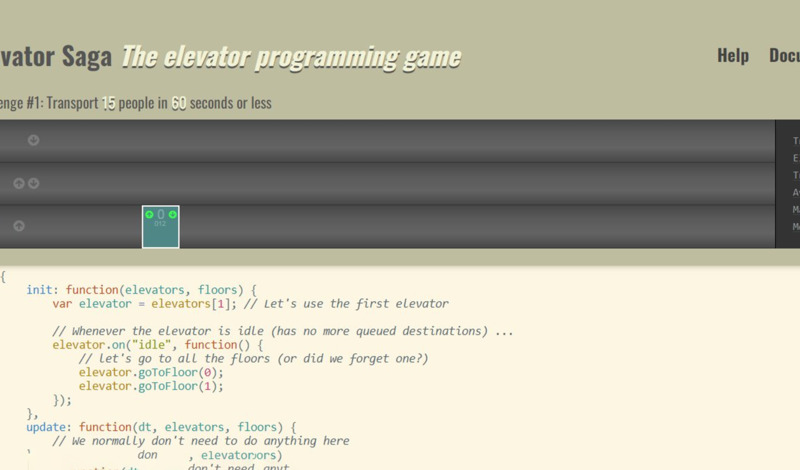Click the elevator's green down indicator
This screenshot has height=470, width=800.
click(173, 214)
